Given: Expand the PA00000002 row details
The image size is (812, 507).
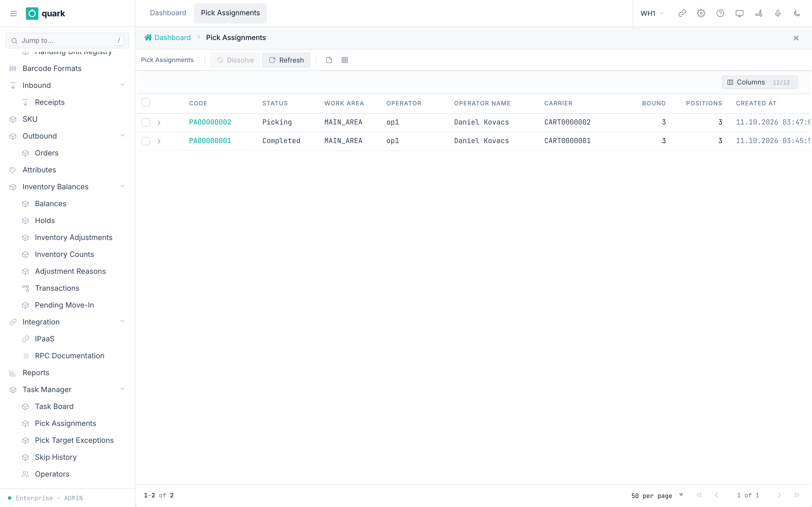Looking at the screenshot, I should pyautogui.click(x=159, y=123).
